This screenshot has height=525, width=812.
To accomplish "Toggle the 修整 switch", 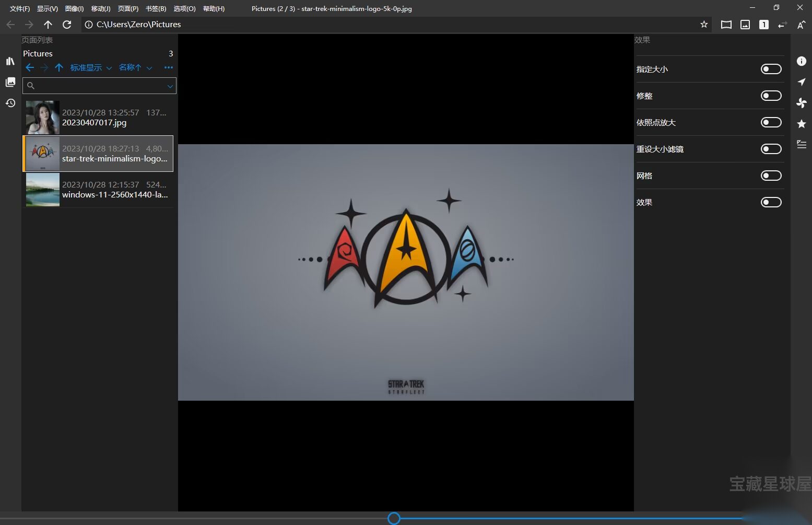I will pos(771,96).
